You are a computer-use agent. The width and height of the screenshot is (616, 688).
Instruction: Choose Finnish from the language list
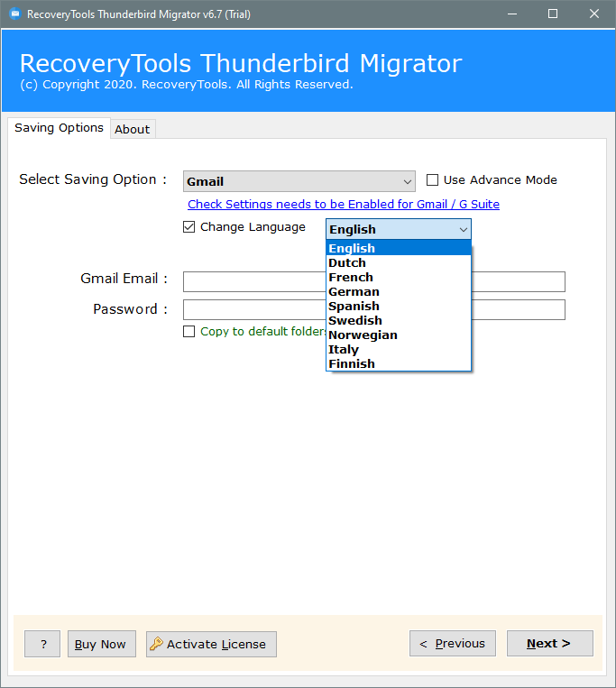[x=399, y=363]
